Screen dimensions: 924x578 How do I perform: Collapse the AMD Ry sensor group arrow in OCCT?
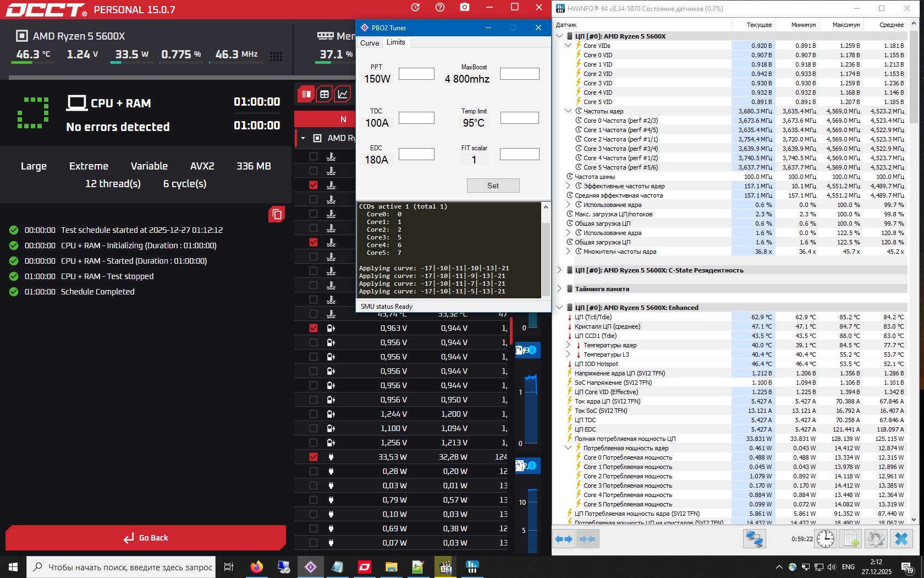(303, 138)
